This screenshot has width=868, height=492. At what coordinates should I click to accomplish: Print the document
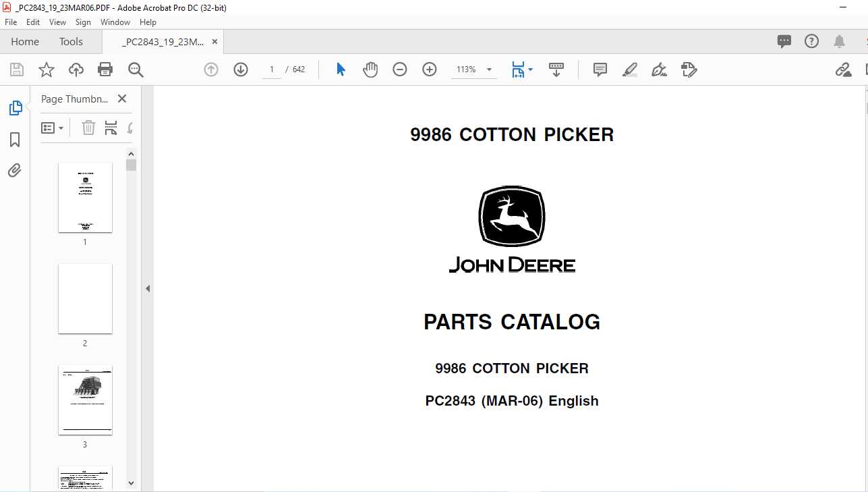tap(105, 70)
